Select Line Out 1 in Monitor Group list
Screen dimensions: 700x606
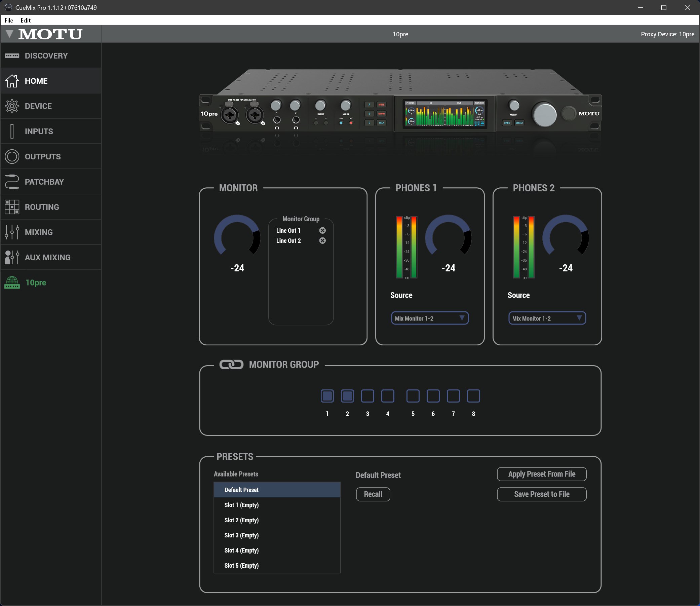[288, 230]
